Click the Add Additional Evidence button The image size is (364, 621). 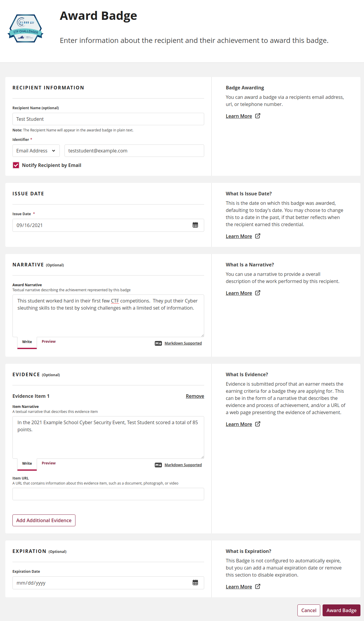44,520
